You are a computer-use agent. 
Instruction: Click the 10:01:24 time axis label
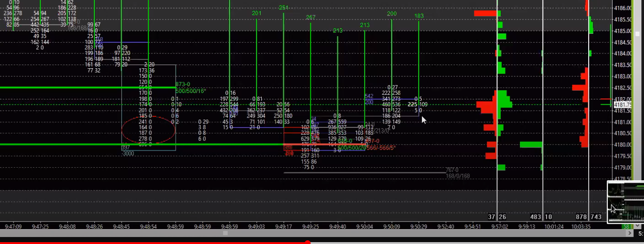point(554,226)
